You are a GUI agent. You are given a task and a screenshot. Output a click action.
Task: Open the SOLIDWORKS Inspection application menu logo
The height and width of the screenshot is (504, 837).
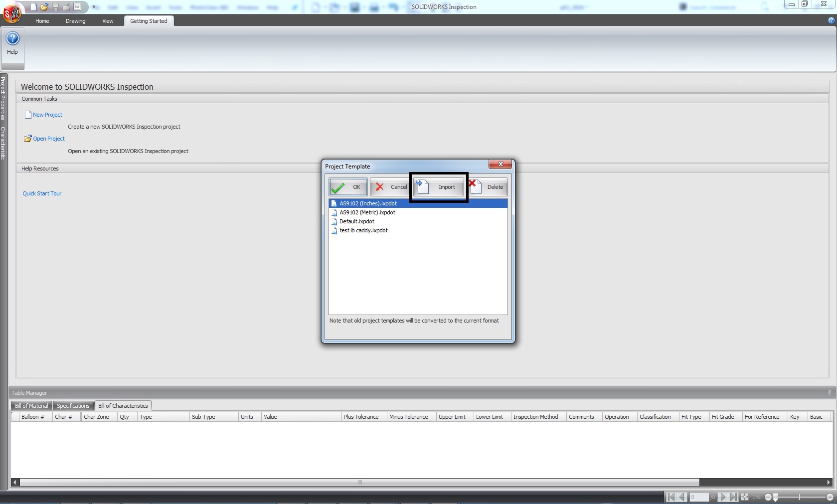11,13
